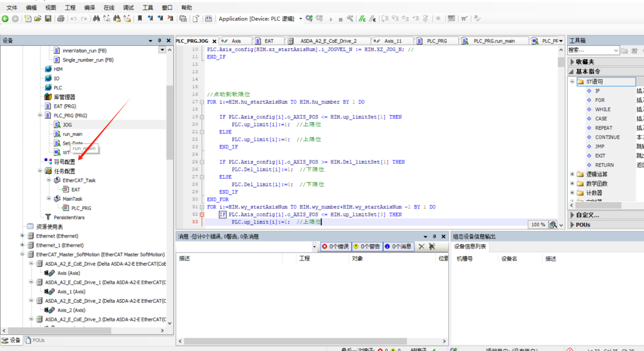Select CONTINUE in the ST语句 toolbox
Viewport: 644px width, 351px height.
tap(607, 137)
